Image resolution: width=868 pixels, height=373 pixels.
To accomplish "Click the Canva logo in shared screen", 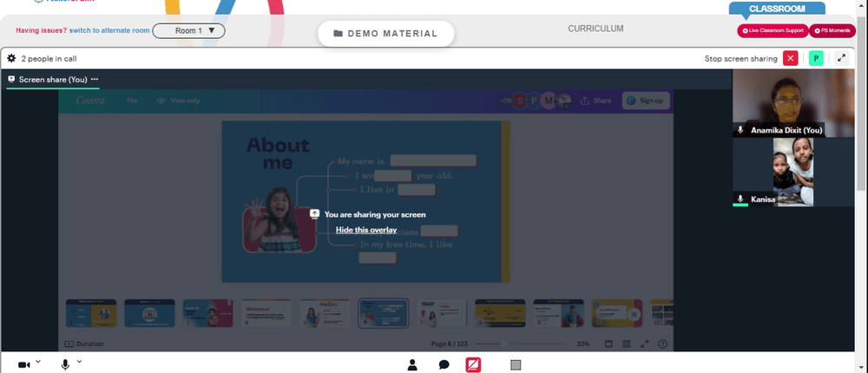I will pos(91,100).
